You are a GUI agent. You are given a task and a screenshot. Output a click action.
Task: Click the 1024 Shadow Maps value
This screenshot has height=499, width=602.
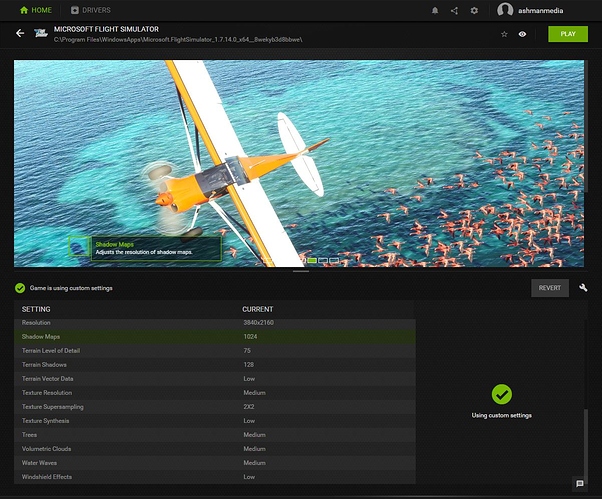(250, 337)
